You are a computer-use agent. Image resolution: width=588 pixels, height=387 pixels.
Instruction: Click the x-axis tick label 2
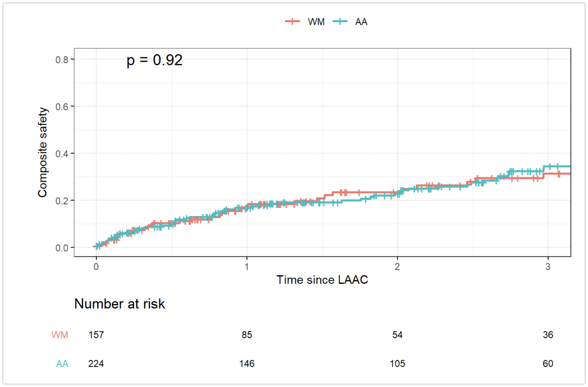click(397, 267)
